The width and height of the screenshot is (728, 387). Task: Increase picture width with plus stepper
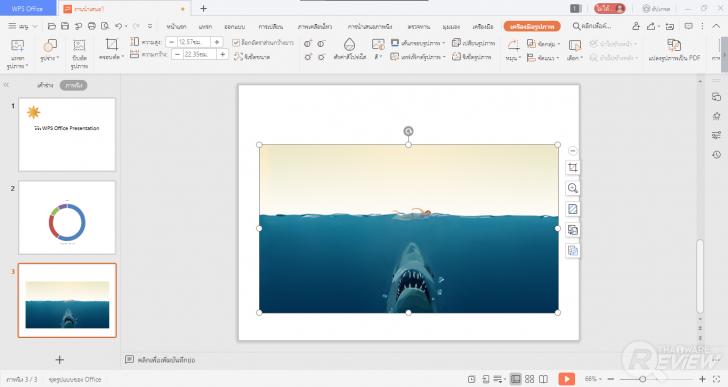pos(223,55)
